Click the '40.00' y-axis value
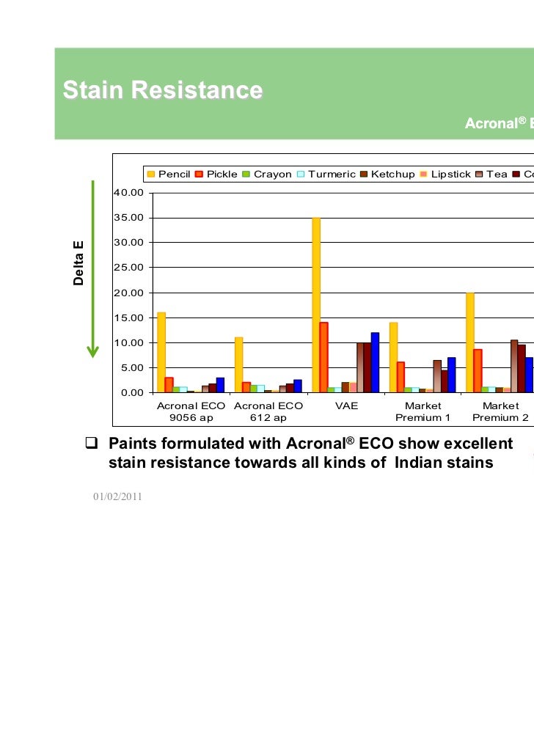This screenshot has height=756, width=534. (129, 193)
